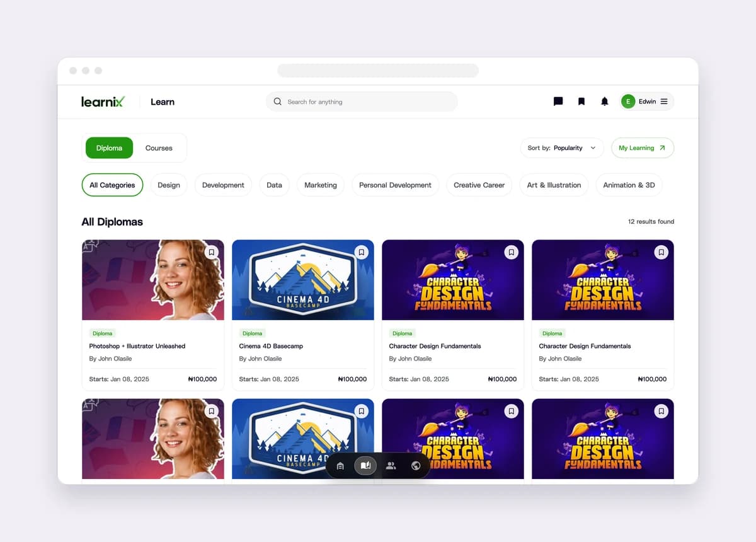Image resolution: width=756 pixels, height=542 pixels.
Task: Open the thumbnail above Cinema 4D Basecamp title
Action: click(303, 280)
